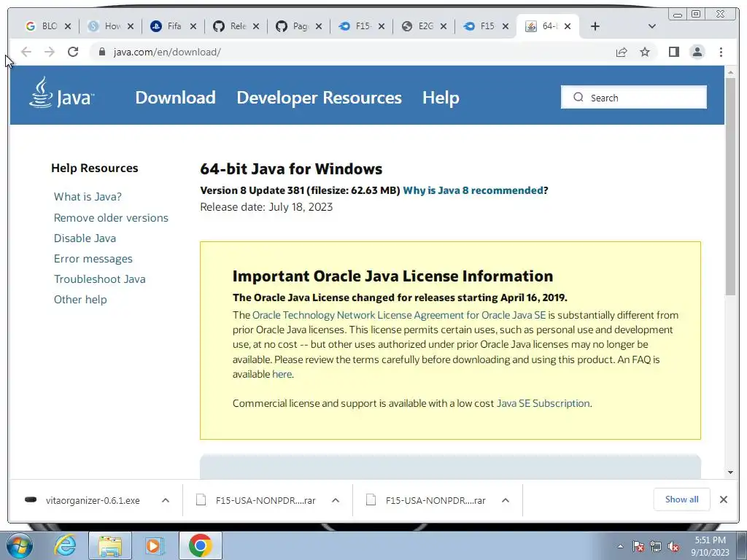This screenshot has width=747, height=560.
Task: Close the Fifa tab
Action: (x=193, y=26)
